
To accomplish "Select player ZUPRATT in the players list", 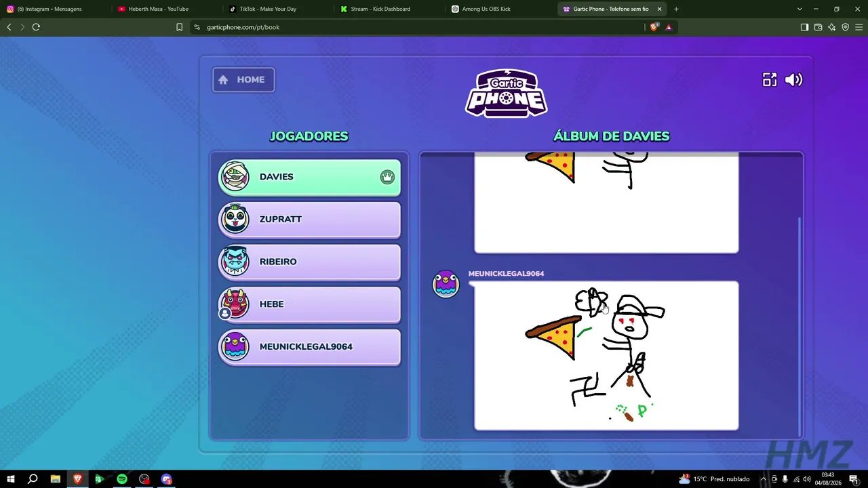I will (x=309, y=220).
